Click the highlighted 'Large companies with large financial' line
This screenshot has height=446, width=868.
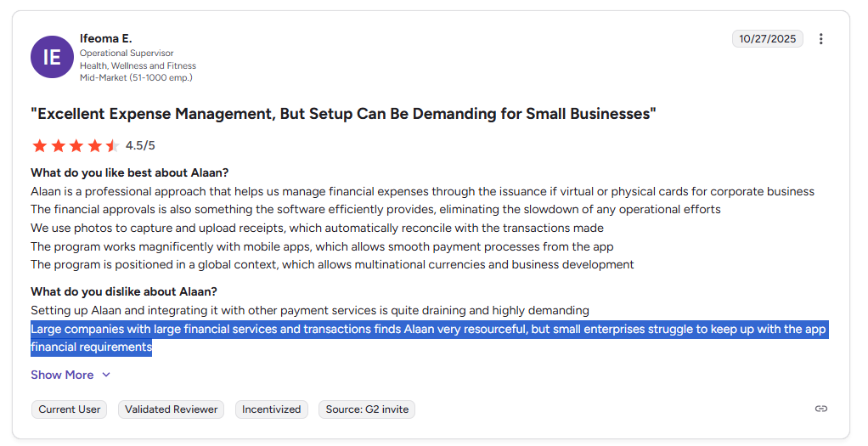click(428, 329)
